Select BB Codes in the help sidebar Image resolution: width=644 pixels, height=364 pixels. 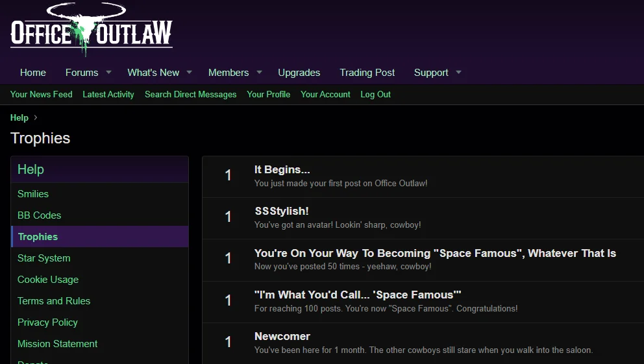(x=39, y=215)
